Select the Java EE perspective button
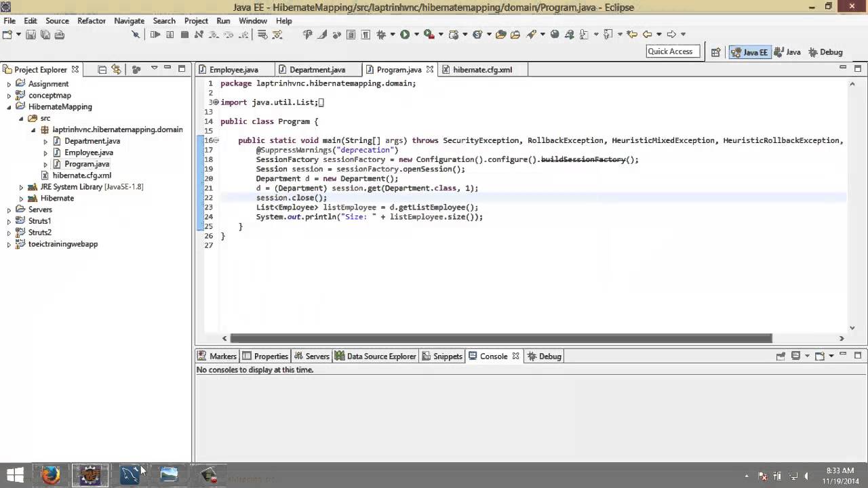Image resolution: width=868 pixels, height=488 pixels. [x=749, y=52]
